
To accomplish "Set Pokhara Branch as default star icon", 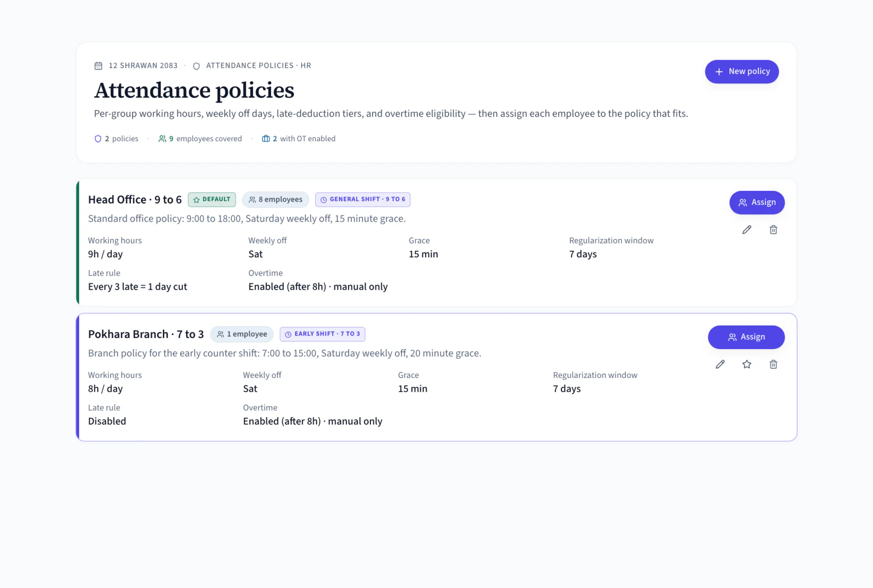I will click(746, 364).
